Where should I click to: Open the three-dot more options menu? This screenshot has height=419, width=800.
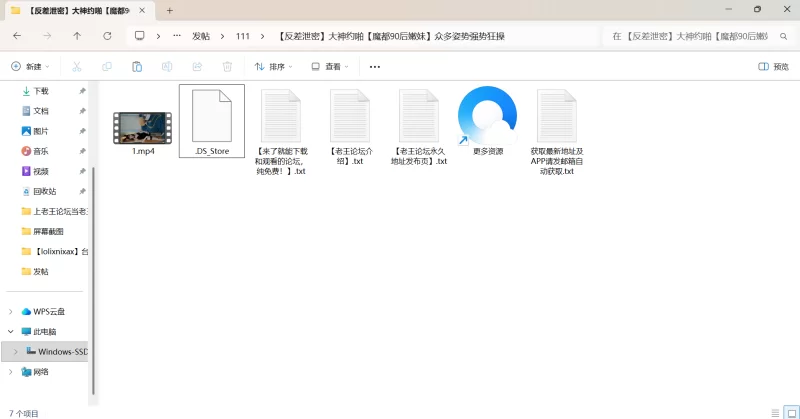tap(375, 67)
